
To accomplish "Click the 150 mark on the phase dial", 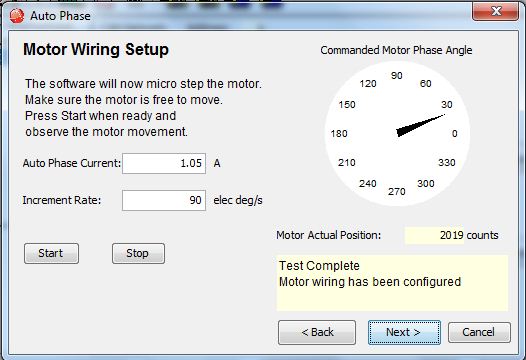I will tap(347, 104).
